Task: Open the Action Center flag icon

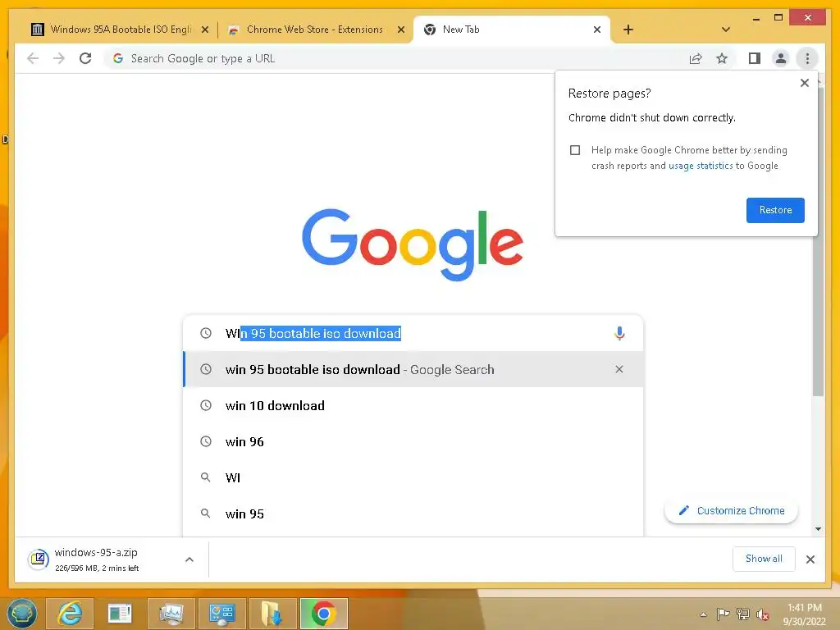Action: (x=723, y=614)
